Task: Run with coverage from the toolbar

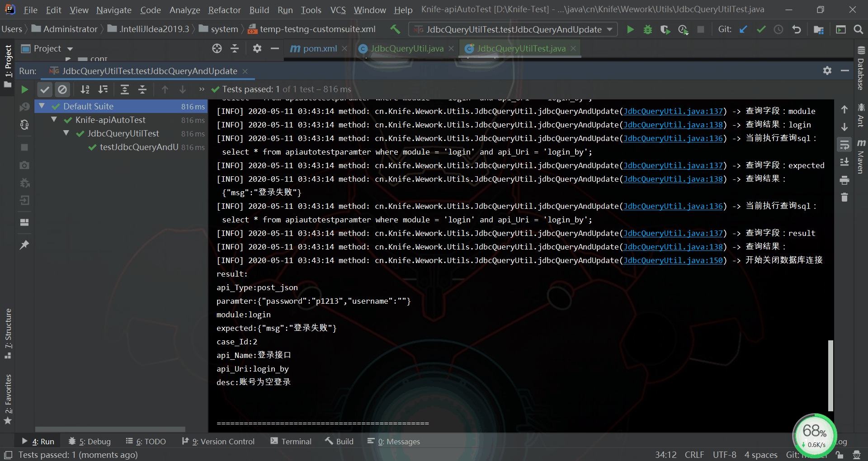Action: pyautogui.click(x=665, y=29)
